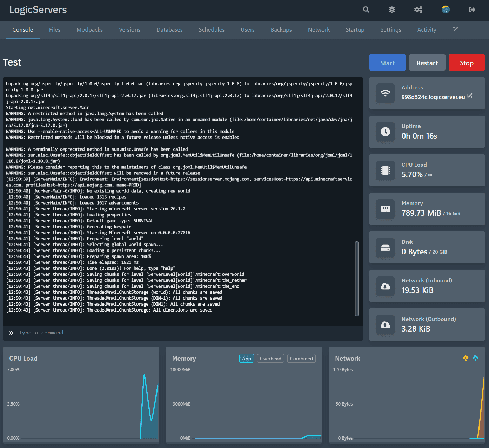489x448 pixels.
Task: Open the Files tab
Action: pos(55,30)
